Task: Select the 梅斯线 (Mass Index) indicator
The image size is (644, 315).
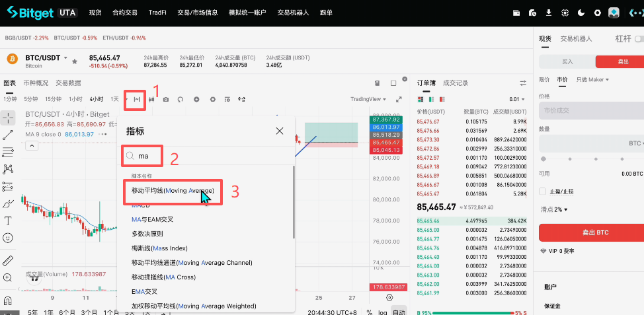Action: pyautogui.click(x=159, y=248)
